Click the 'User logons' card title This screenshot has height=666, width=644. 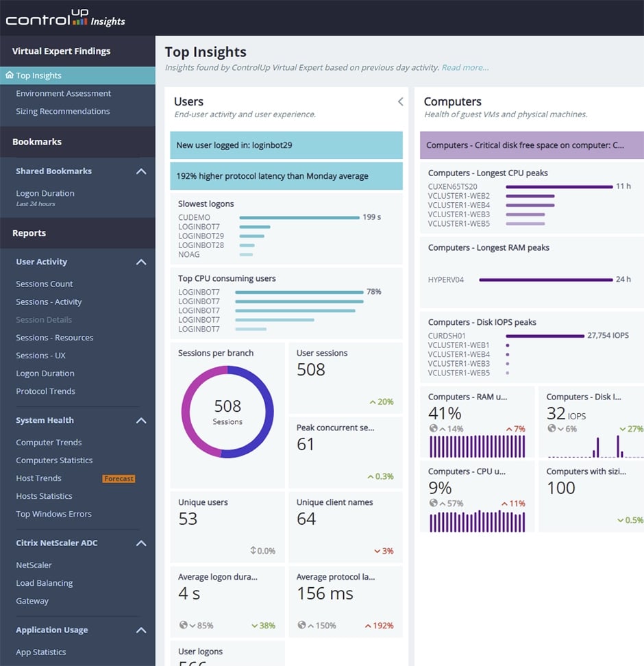(201, 652)
